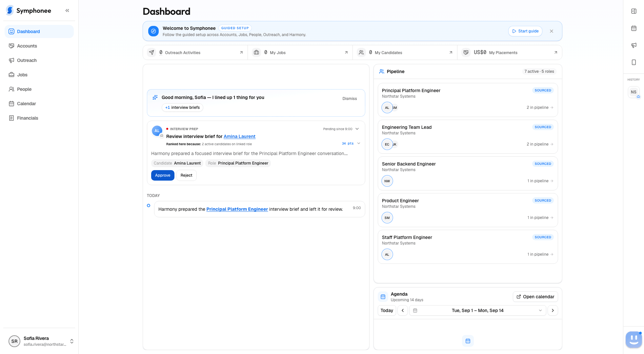Expand Pending since 9:00 chevron
644x354 pixels.
[x=357, y=129]
